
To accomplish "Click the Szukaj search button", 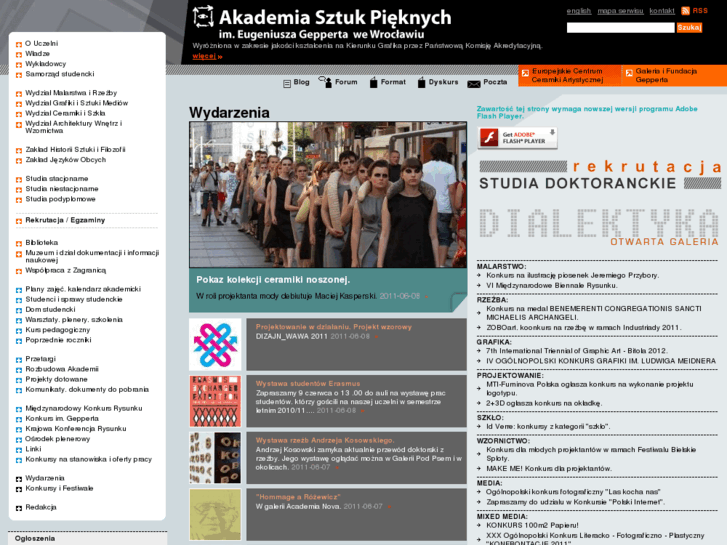I will point(689,28).
